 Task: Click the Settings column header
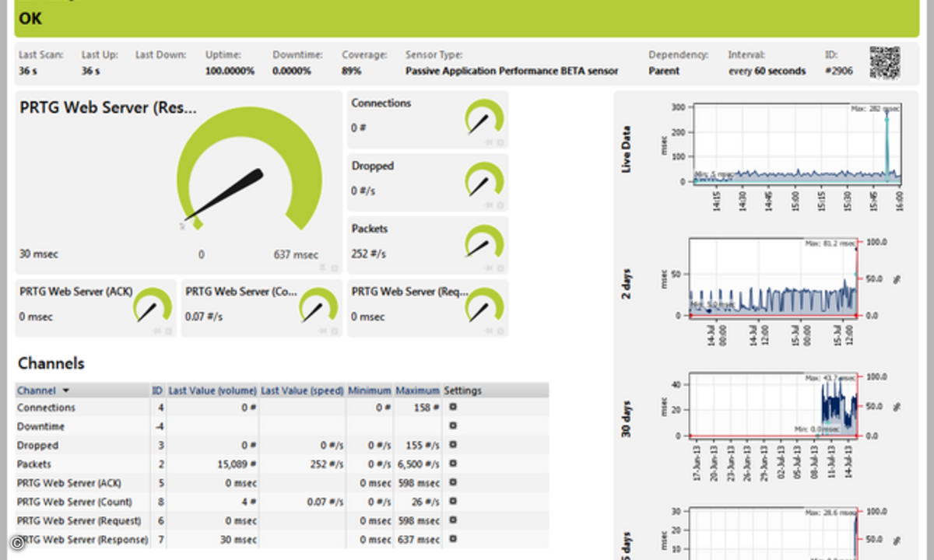463,390
